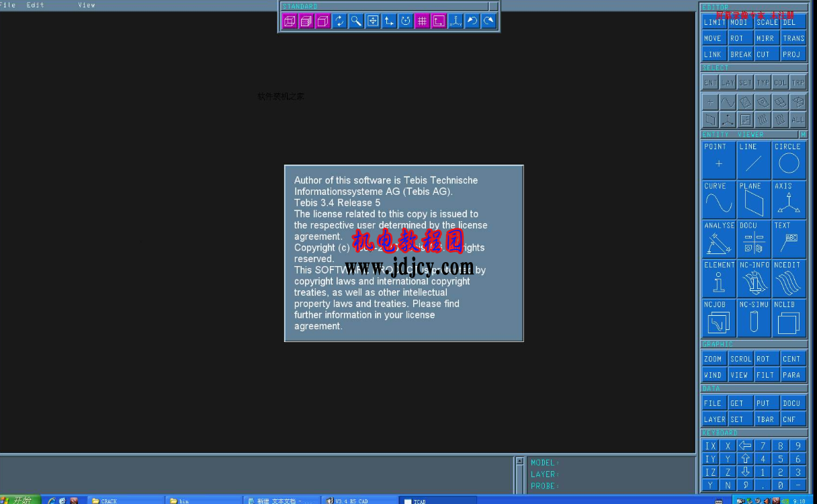Click the PARA button in Graphic panel

(x=793, y=375)
